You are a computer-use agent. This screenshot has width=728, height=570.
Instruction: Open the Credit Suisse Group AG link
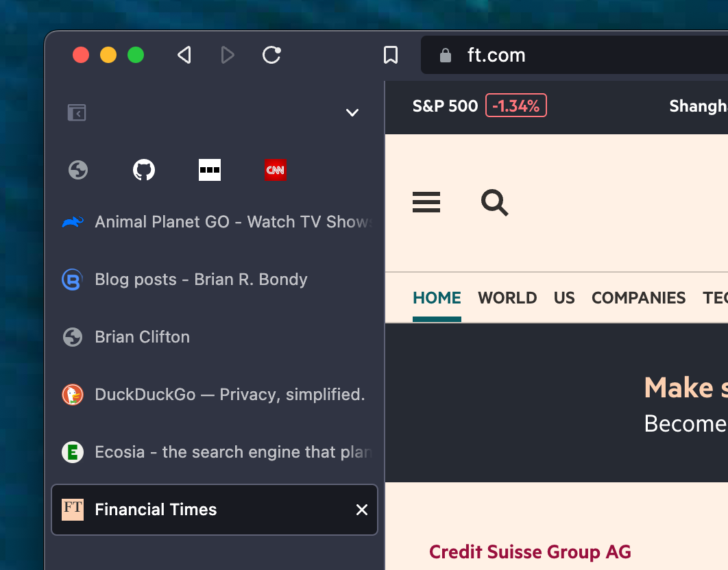529,552
